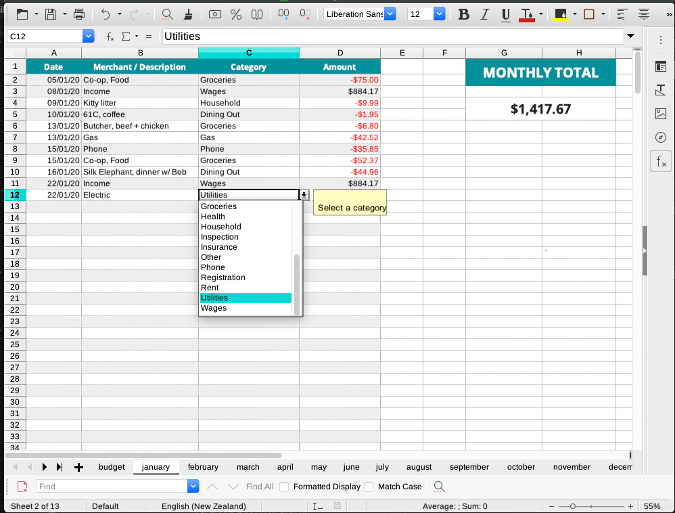Click the Undo arrow icon

(107, 15)
